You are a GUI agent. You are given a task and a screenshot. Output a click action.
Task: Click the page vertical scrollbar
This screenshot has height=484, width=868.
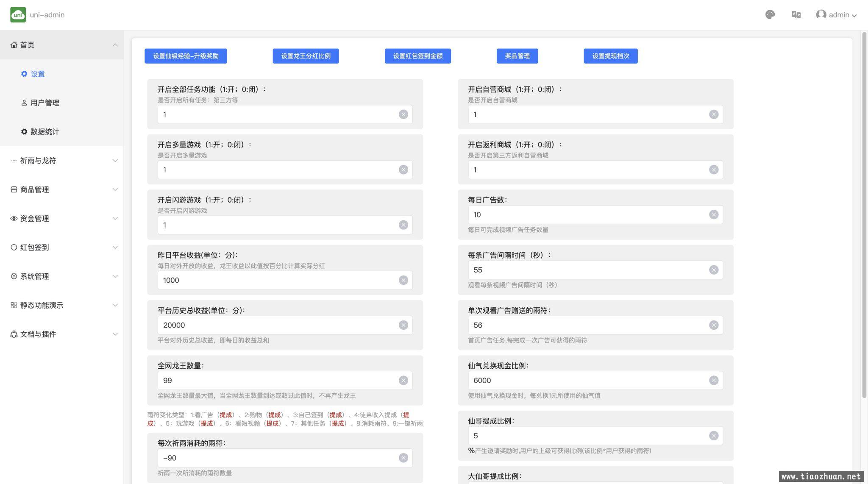[x=864, y=215]
